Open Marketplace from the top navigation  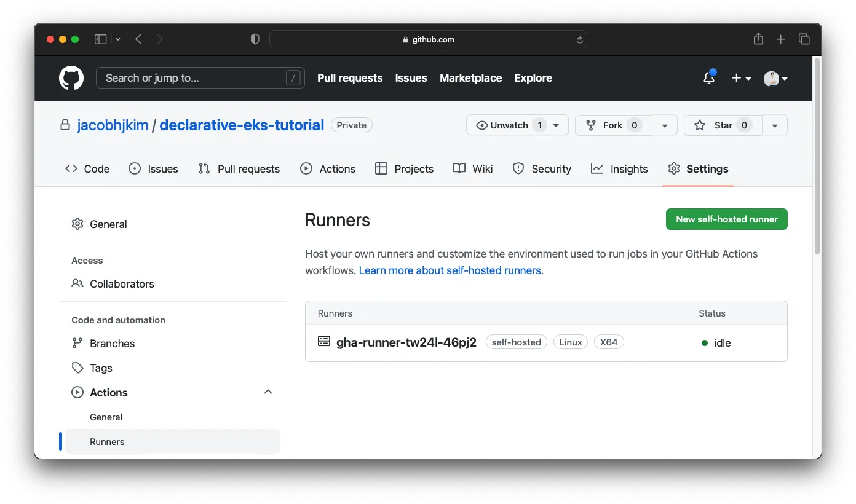click(470, 78)
